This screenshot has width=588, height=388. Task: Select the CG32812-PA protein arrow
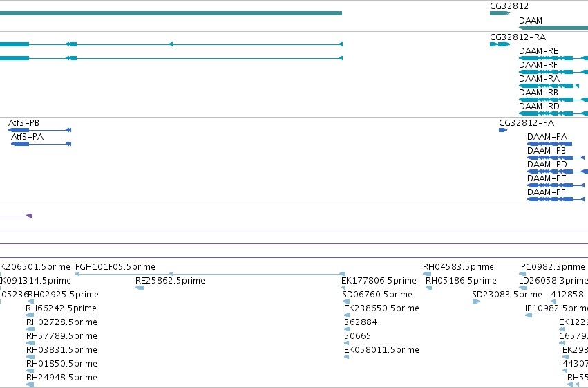(x=503, y=130)
